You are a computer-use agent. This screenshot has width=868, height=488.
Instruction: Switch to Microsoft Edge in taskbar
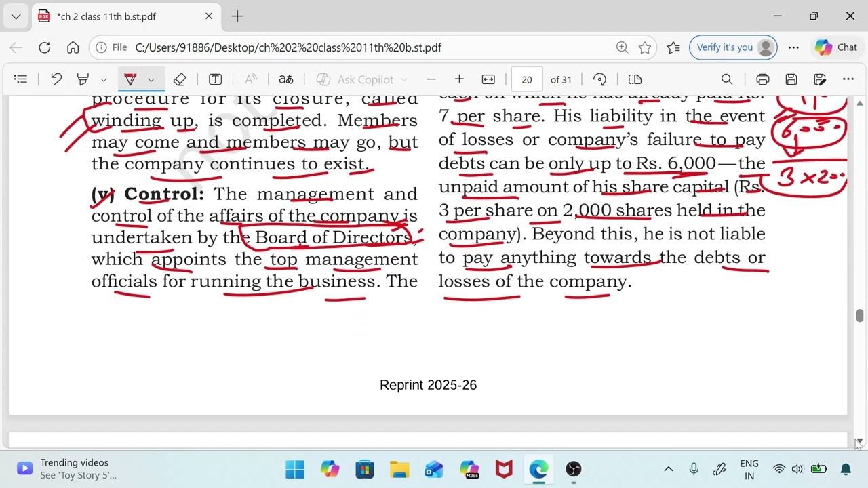[538, 469]
